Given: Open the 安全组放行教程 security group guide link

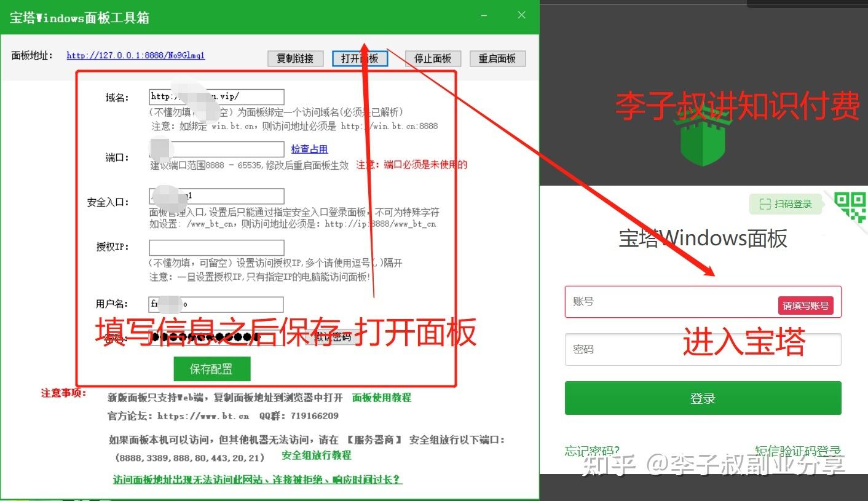Looking at the screenshot, I should point(317,456).
